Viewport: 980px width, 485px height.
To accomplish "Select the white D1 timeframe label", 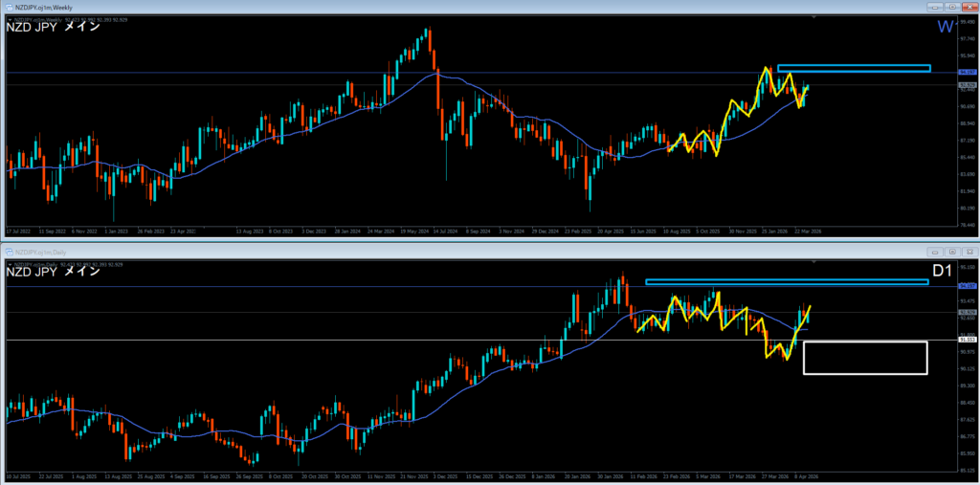I will point(942,272).
